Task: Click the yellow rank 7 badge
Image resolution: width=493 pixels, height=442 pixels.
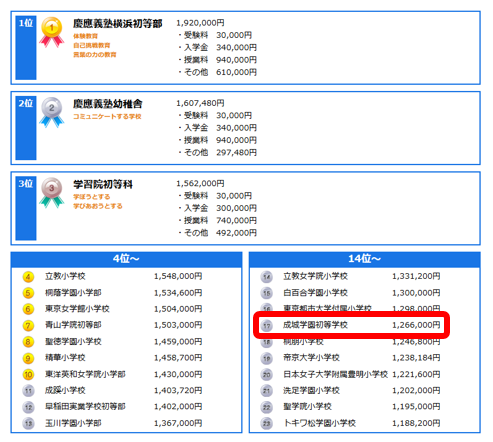Action: coord(28,325)
